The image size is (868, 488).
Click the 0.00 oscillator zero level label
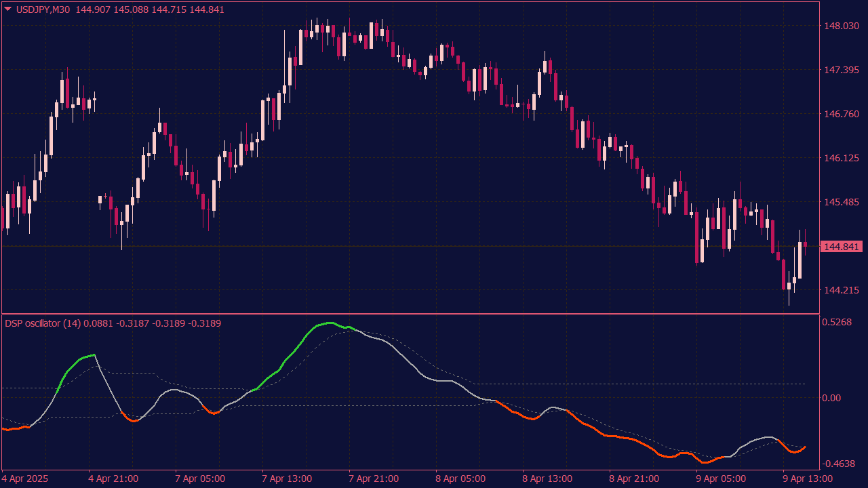(831, 398)
